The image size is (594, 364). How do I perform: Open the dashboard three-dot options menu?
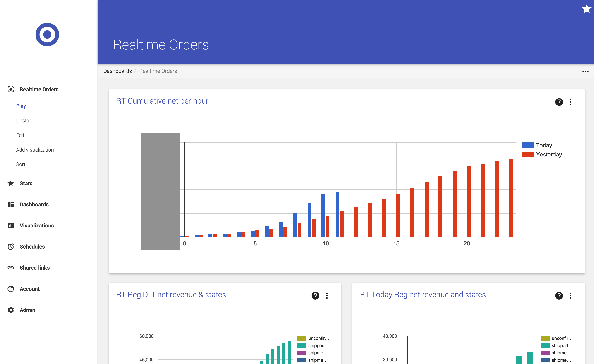coord(585,72)
